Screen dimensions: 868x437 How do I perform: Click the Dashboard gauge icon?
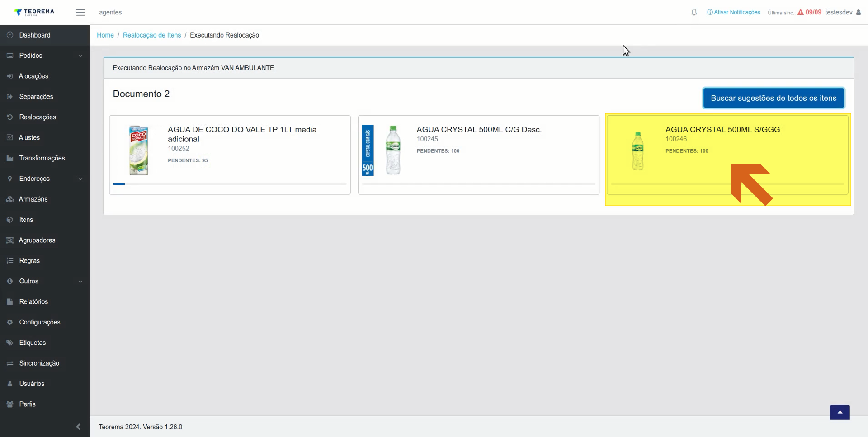(x=10, y=35)
